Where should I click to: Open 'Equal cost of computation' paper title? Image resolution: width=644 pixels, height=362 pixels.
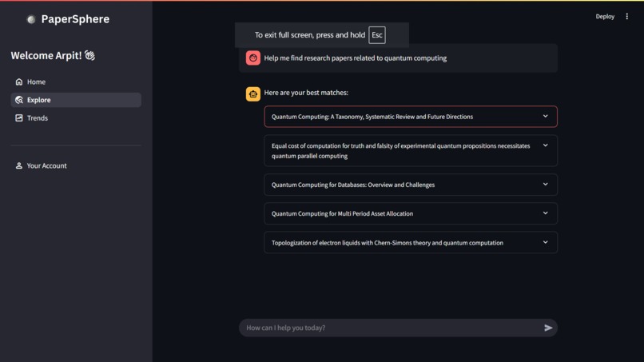400,151
